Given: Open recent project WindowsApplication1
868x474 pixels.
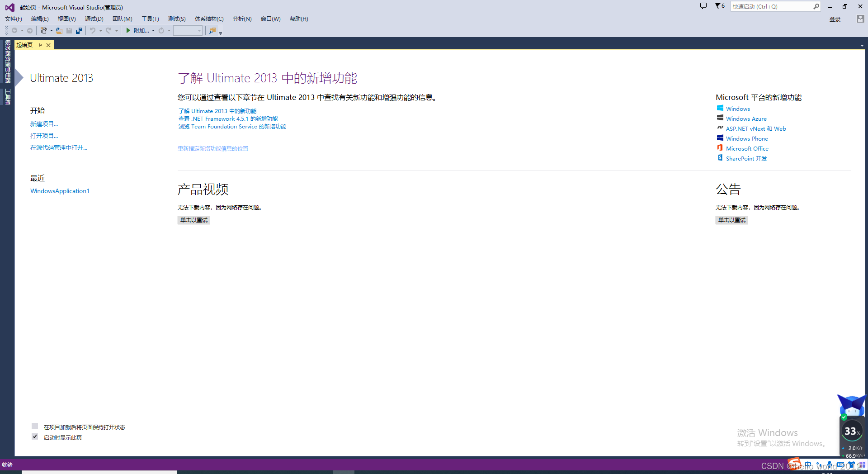Looking at the screenshot, I should [60, 191].
